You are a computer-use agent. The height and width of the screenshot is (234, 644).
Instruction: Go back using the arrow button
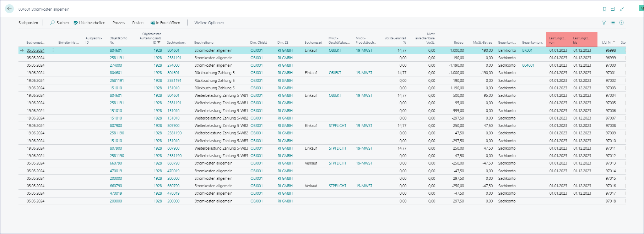[10, 9]
